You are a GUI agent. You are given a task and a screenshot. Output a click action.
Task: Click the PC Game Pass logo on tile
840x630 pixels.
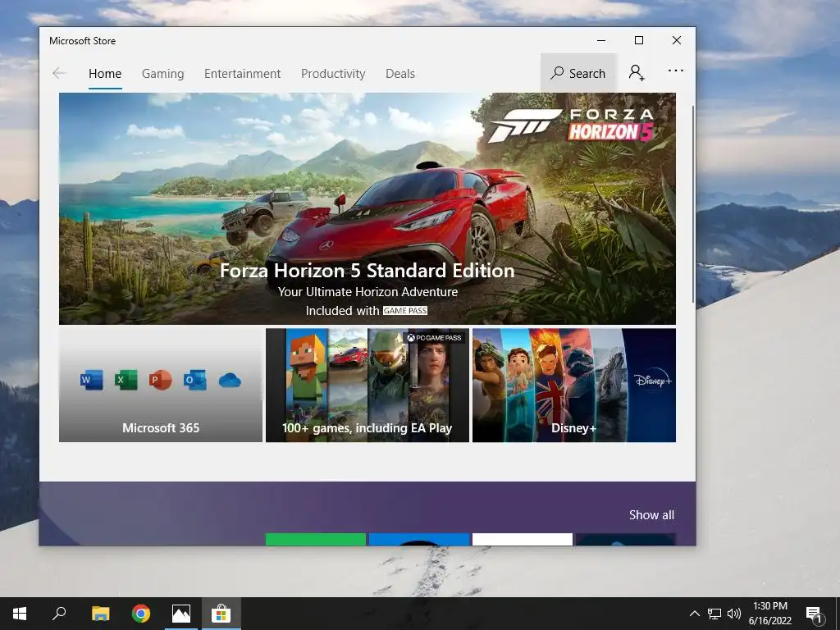(435, 337)
